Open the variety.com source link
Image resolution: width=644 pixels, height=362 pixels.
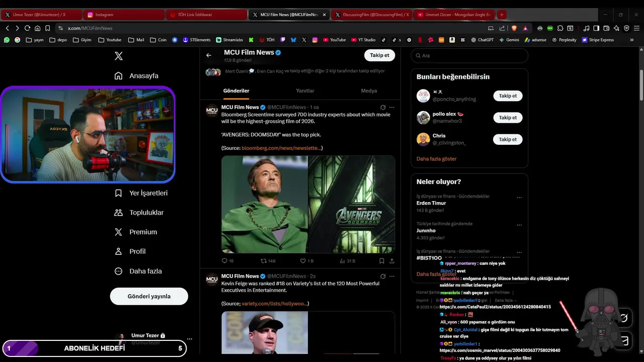tap(274, 304)
